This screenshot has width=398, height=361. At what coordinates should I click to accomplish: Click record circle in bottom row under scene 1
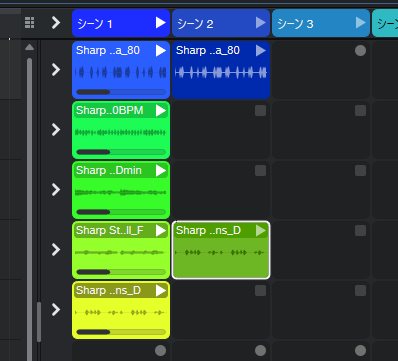(x=160, y=351)
